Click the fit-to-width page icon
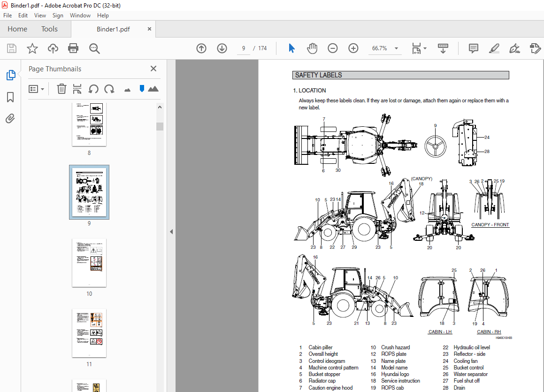Viewport: 544px width, 392px height. tap(416, 48)
